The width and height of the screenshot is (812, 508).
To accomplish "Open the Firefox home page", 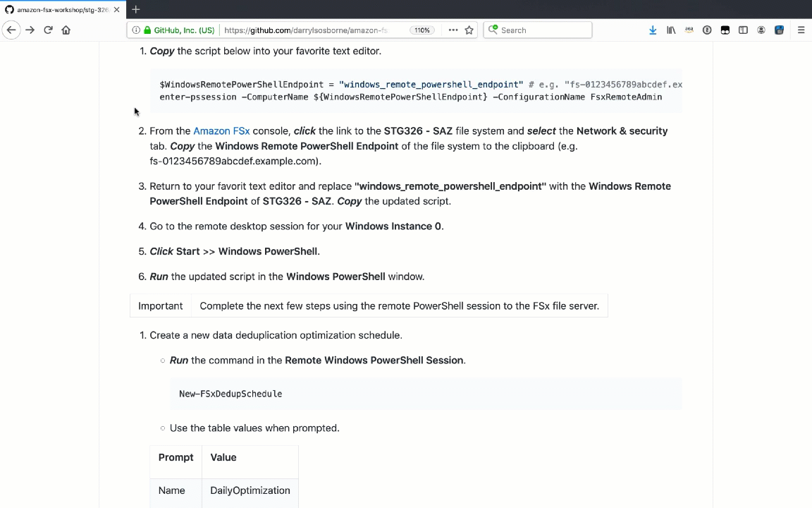I will pyautogui.click(x=66, y=30).
